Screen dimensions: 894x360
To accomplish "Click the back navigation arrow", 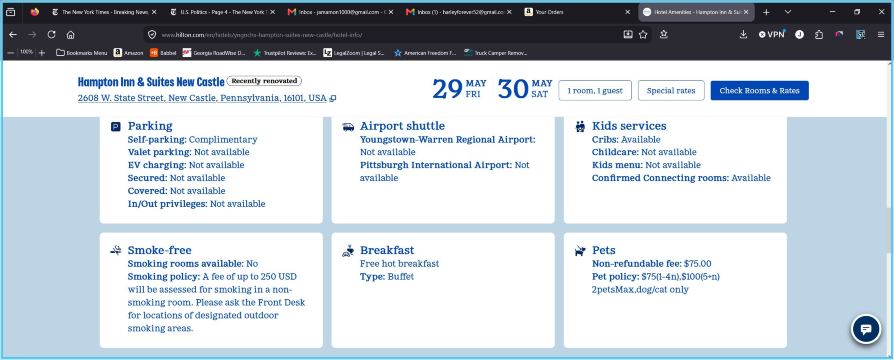I will [13, 35].
